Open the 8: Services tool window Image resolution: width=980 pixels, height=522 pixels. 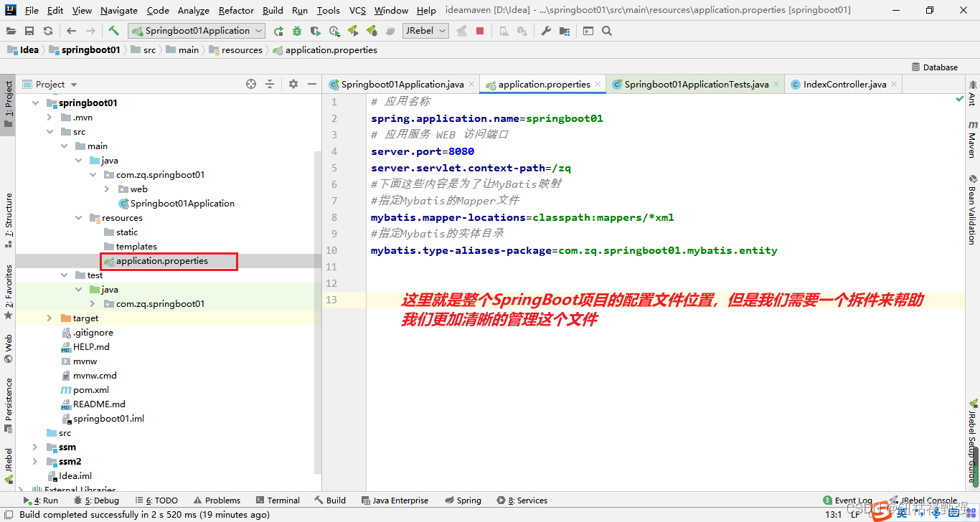tap(522, 500)
